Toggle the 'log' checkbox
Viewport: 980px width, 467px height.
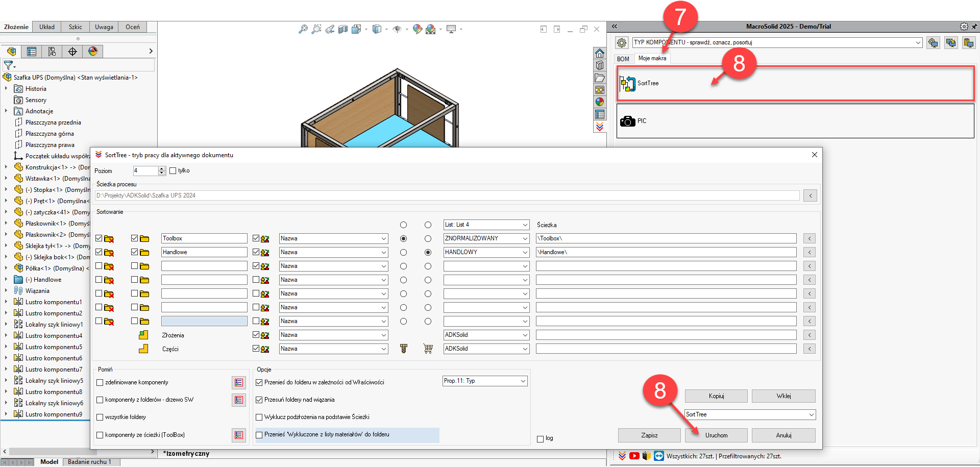tap(540, 439)
